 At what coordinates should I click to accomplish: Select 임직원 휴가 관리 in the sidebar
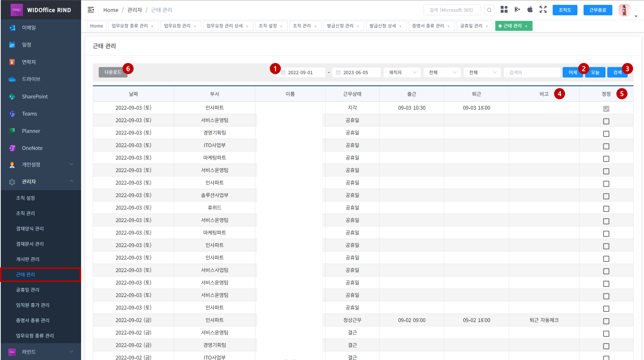coord(33,305)
